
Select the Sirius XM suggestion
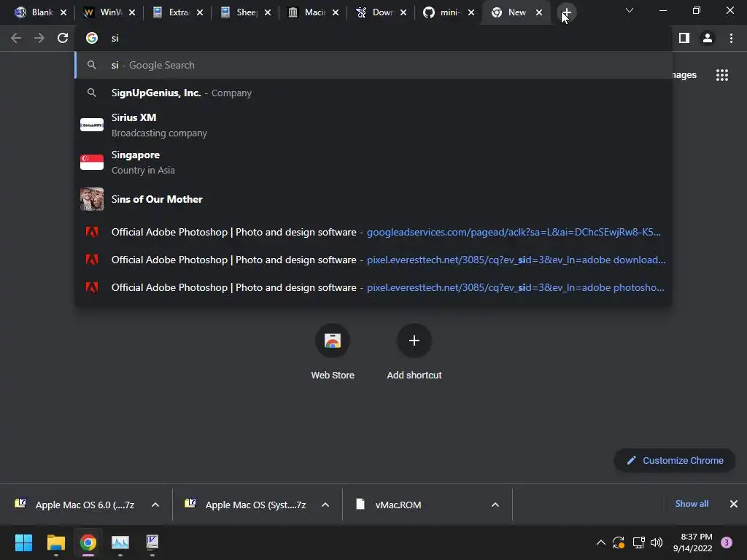click(373, 125)
